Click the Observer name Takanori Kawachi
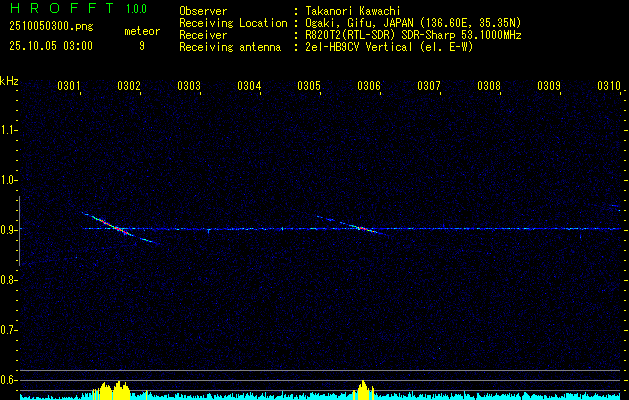Screen dimensions: 629x400 (353, 11)
